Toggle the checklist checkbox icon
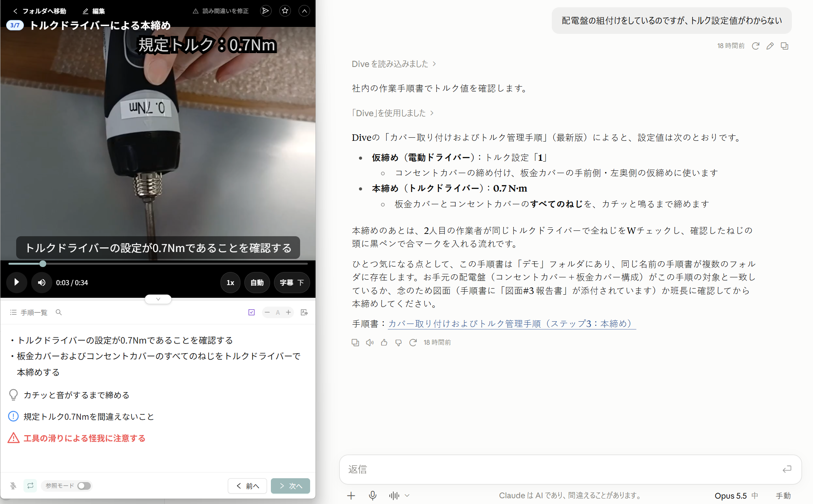 click(x=252, y=312)
